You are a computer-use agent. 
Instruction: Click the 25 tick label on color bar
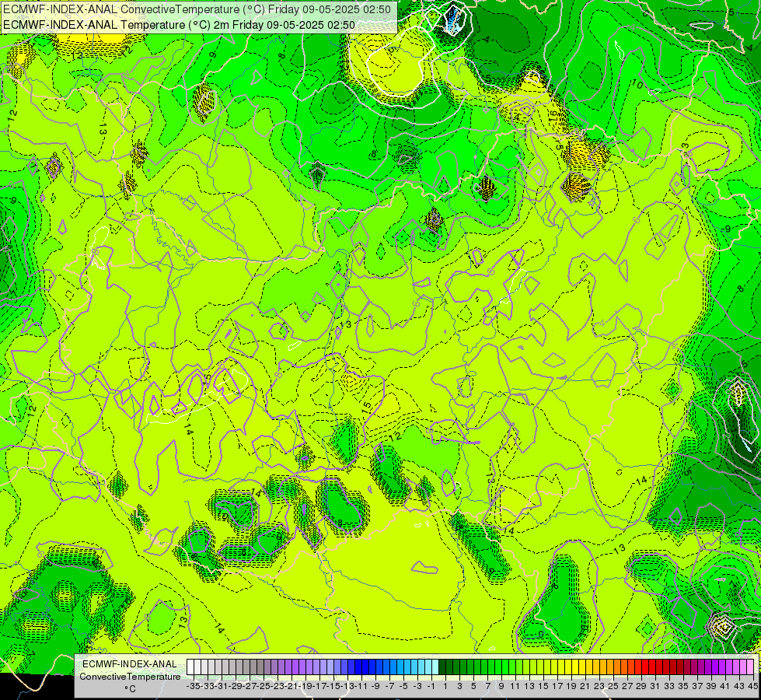tap(613, 686)
